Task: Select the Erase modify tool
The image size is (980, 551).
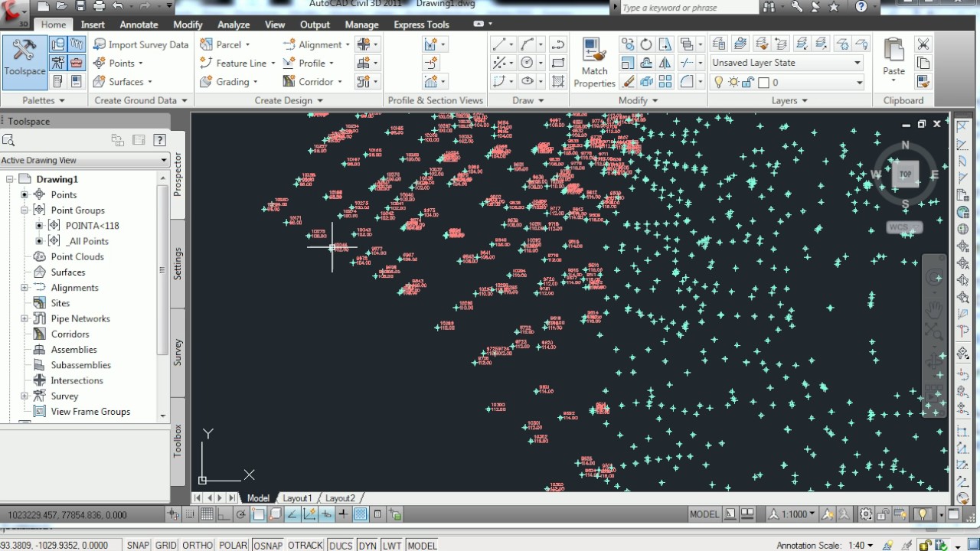Action: [x=628, y=81]
